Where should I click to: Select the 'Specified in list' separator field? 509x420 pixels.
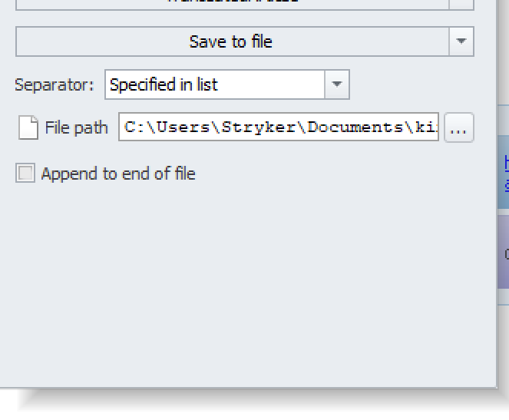(x=214, y=84)
